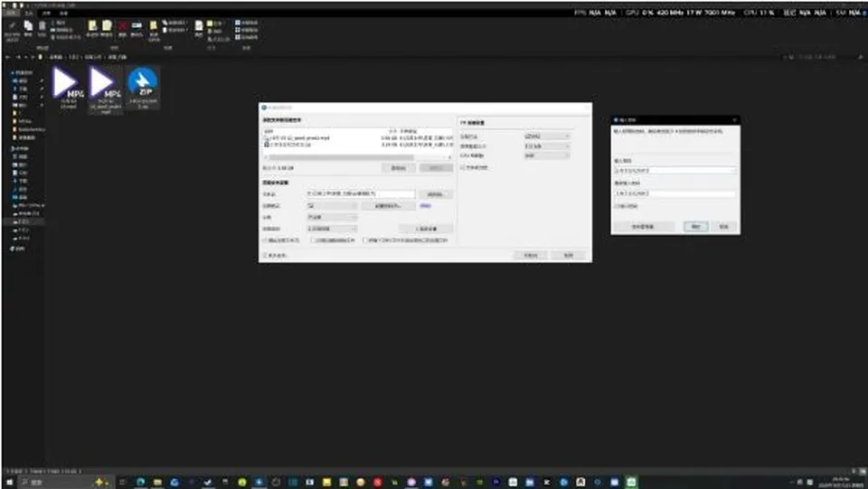Toggle Show password checkbox in password dialog
This screenshot has width=868, height=489.
coord(615,206)
